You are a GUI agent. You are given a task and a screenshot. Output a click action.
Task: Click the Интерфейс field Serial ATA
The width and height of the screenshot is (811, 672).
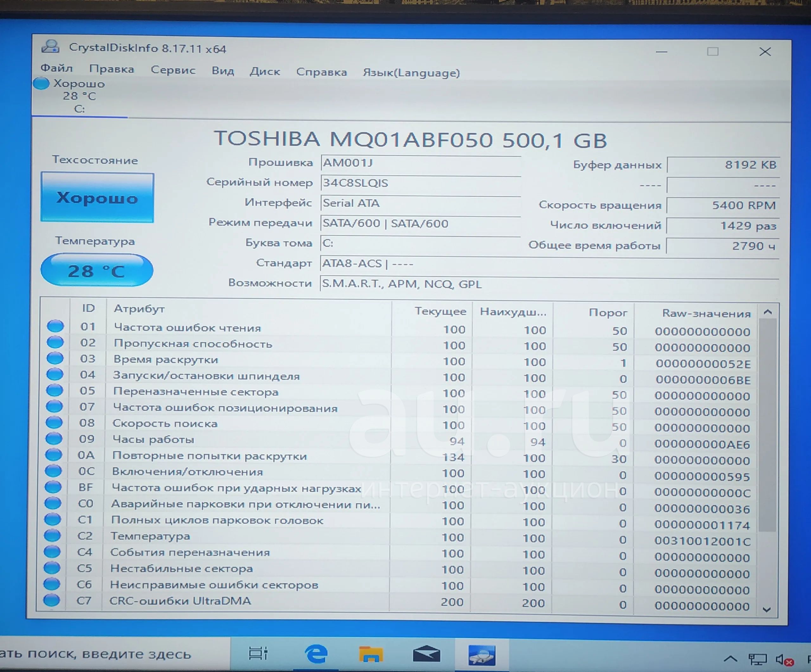click(x=421, y=203)
